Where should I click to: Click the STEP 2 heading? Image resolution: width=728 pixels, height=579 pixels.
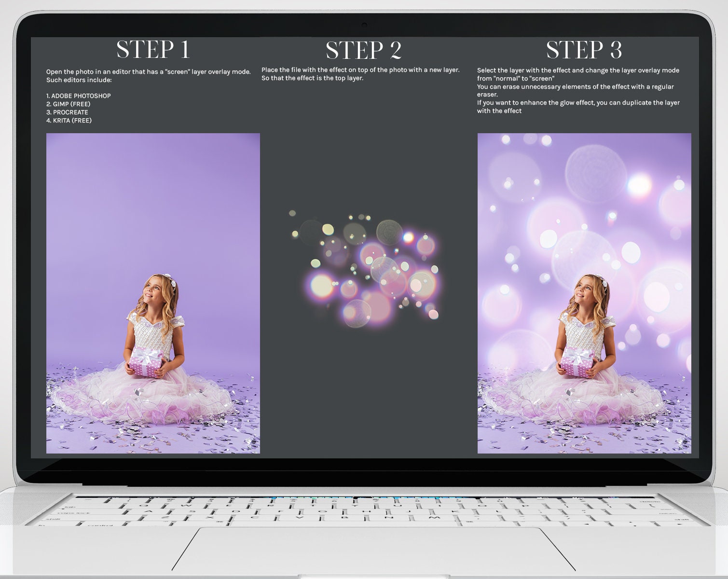pyautogui.click(x=363, y=50)
